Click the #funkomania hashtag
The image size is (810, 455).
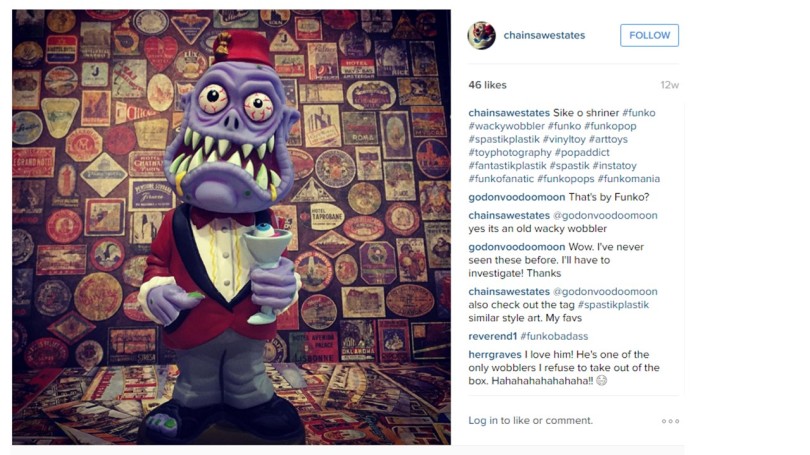pyautogui.click(x=628, y=179)
